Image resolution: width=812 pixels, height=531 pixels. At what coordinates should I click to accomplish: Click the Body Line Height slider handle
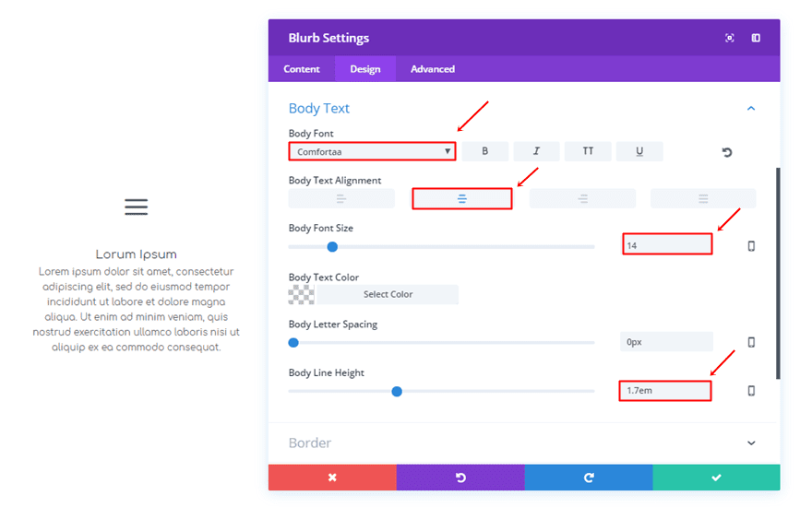pyautogui.click(x=397, y=391)
